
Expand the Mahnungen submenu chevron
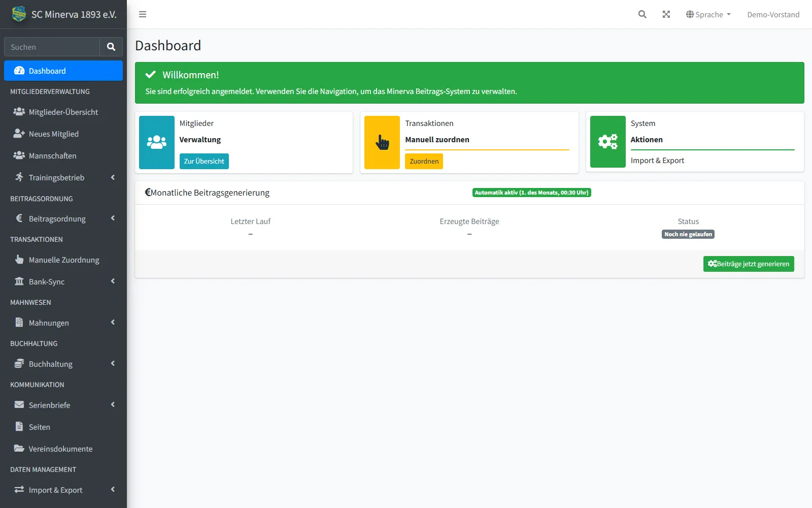tap(113, 323)
